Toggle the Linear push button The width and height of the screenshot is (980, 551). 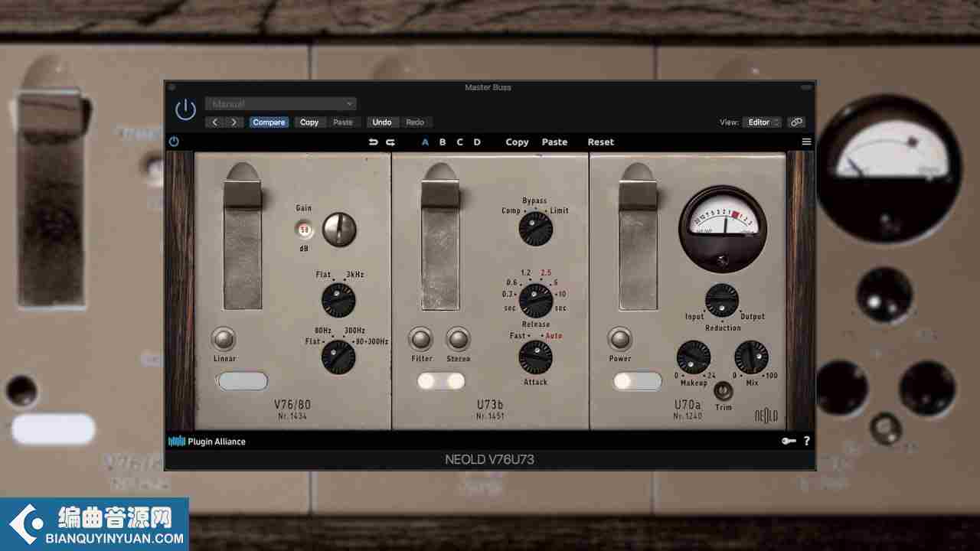224,339
